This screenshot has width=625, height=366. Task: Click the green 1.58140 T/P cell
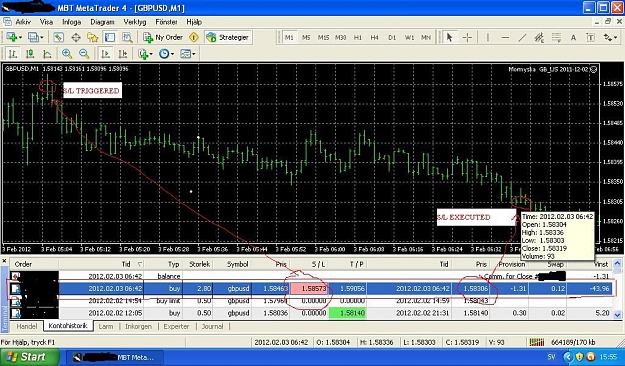coord(348,313)
